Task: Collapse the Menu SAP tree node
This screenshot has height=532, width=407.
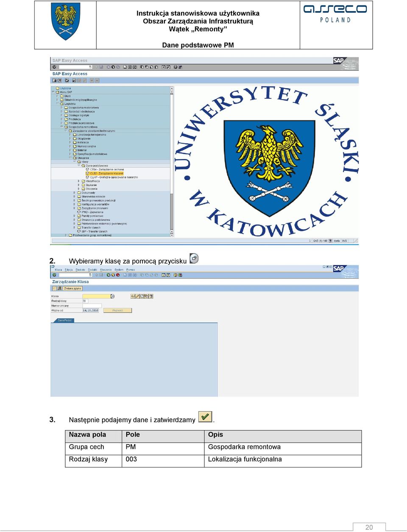Action: pos(53,92)
